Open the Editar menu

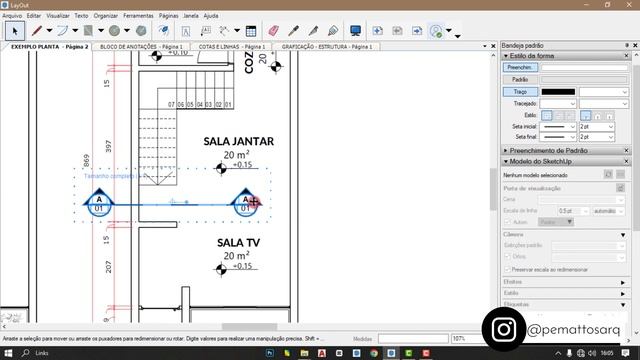[x=34, y=16]
